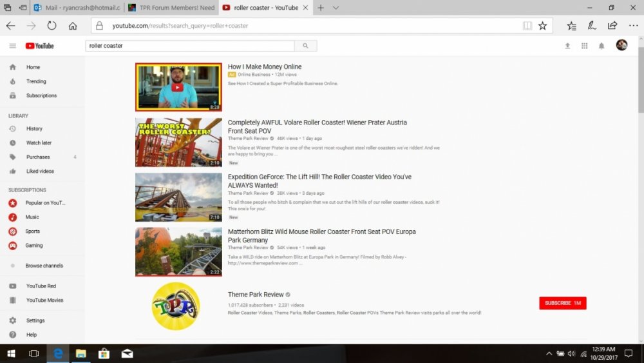644x363 pixels.
Task: Open Matterhorn Blitz video thumbnail
Action: tap(178, 251)
